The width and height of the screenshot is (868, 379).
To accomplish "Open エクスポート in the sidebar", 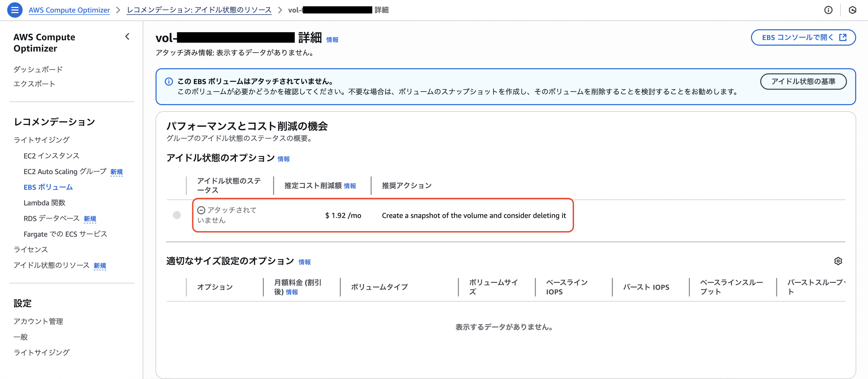I will 34,84.
